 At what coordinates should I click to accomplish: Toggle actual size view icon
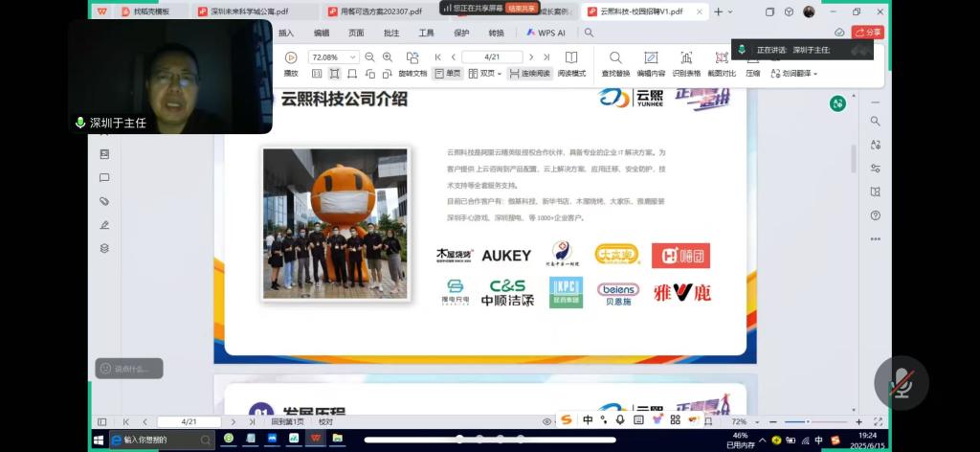(317, 73)
